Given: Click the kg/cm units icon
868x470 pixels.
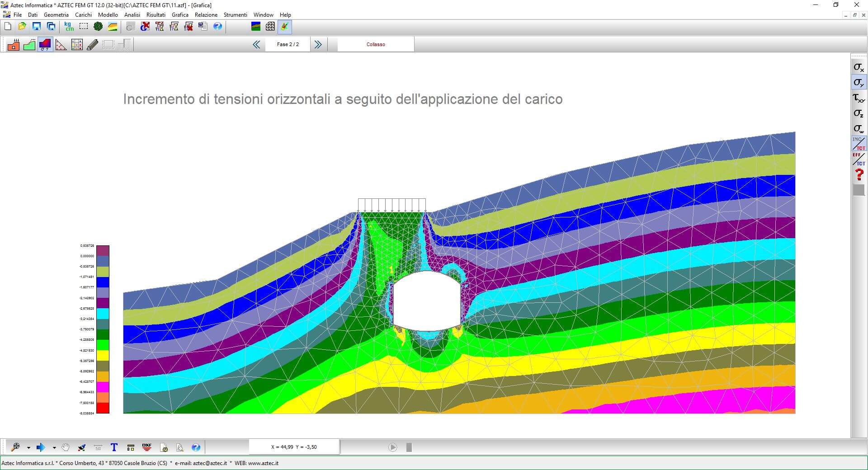Looking at the screenshot, I should [x=69, y=27].
